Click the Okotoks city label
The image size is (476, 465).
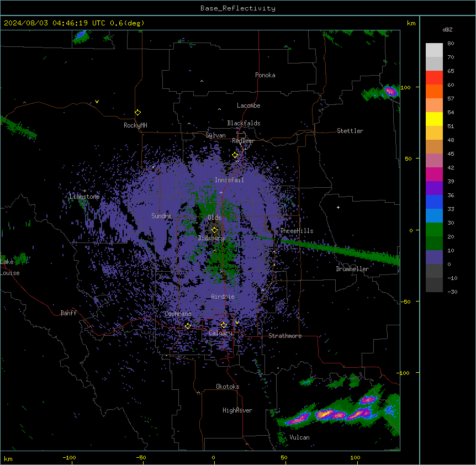(228, 387)
